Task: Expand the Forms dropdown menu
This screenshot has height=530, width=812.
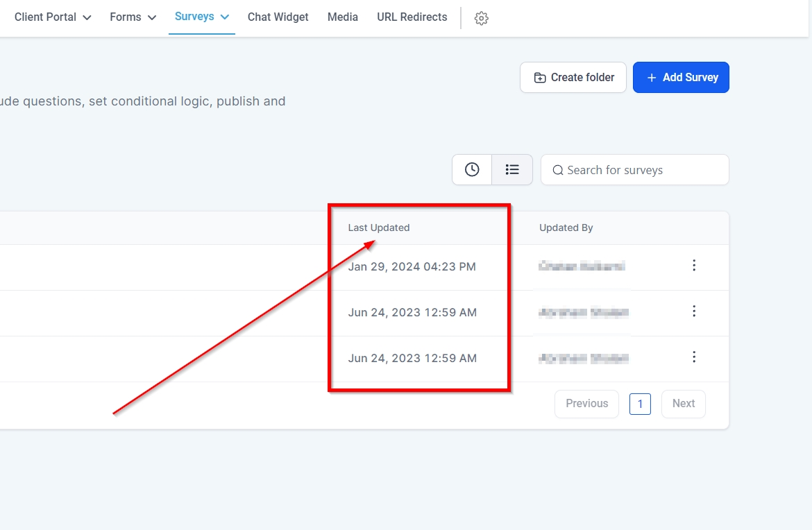Action: pos(133,17)
